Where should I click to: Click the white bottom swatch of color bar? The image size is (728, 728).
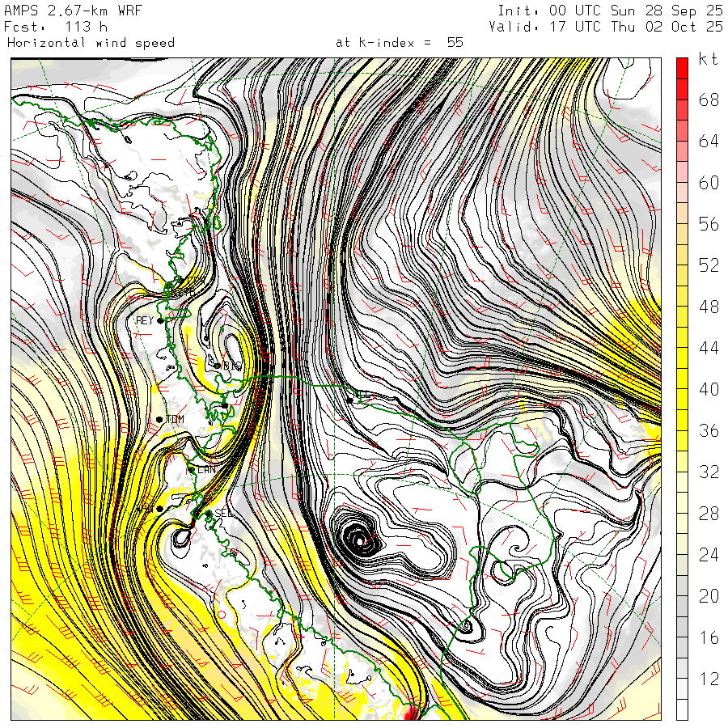tap(682, 709)
